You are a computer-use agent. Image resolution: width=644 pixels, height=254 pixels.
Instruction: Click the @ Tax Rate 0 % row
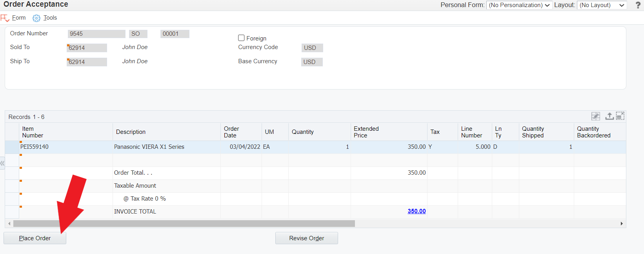coord(145,199)
